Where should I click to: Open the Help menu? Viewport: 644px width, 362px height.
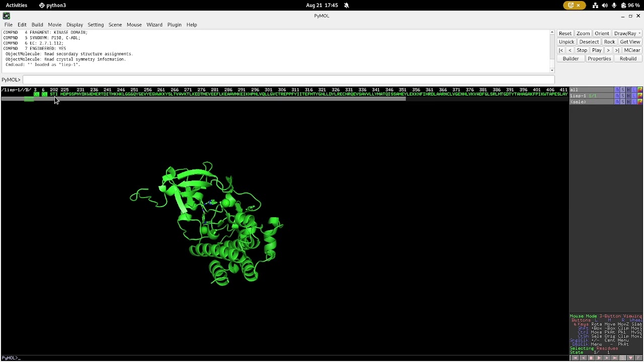(192, 25)
